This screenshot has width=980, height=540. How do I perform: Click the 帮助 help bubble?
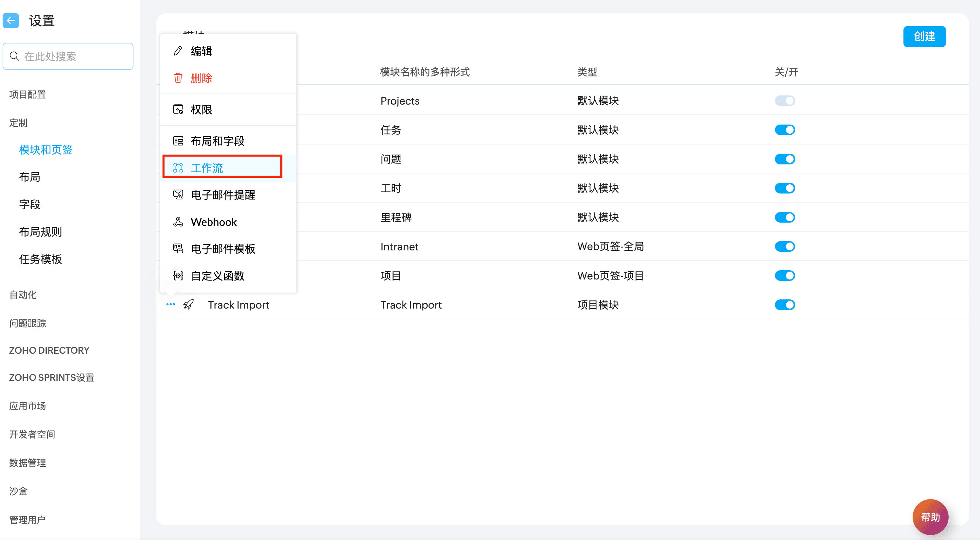click(930, 517)
